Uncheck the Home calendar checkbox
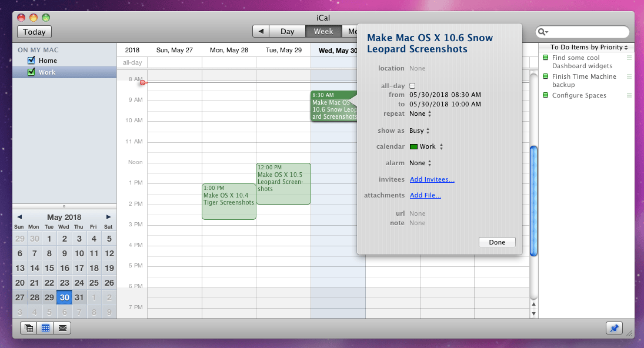 (31, 61)
